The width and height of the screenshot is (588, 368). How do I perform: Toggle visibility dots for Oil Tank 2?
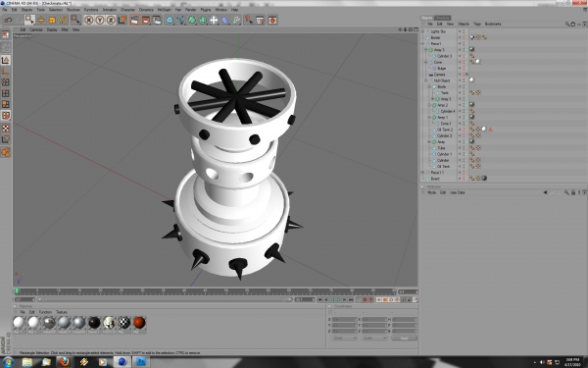(x=464, y=130)
